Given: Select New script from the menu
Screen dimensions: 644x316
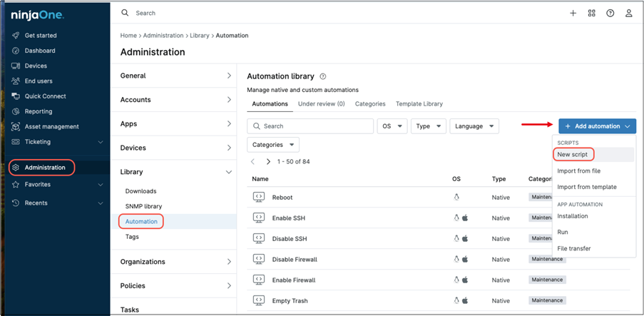Looking at the screenshot, I should tap(573, 155).
